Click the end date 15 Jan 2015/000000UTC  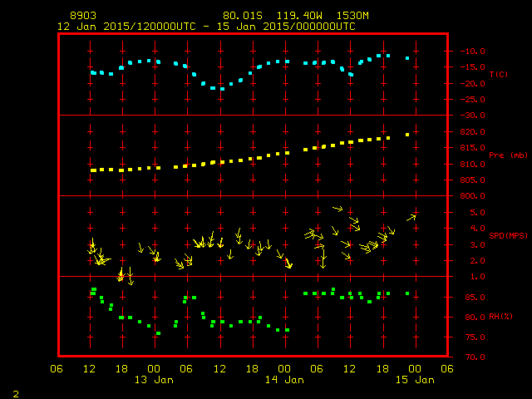(286, 27)
